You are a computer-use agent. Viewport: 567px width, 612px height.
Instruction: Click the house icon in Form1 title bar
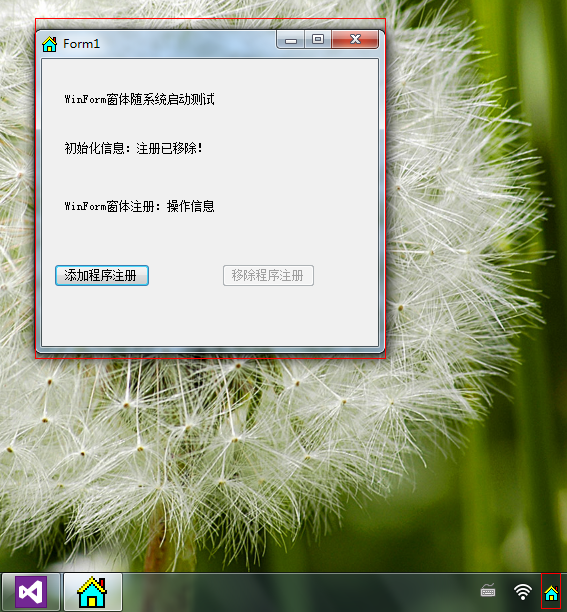(50, 44)
